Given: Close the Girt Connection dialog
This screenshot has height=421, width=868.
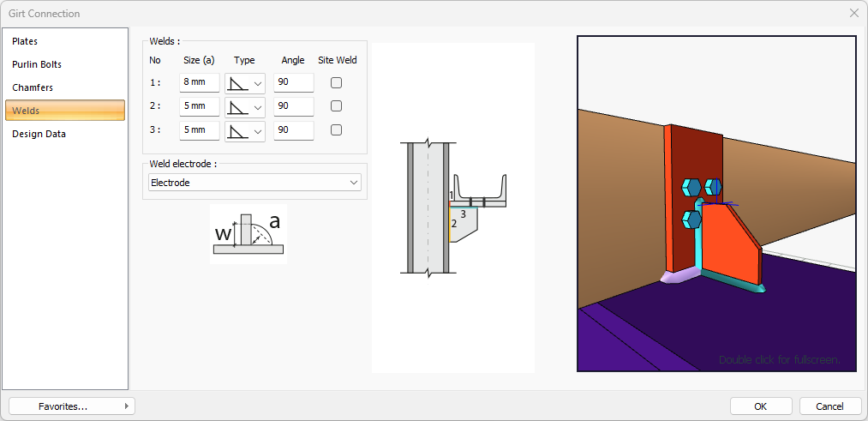Looking at the screenshot, I should click(853, 13).
